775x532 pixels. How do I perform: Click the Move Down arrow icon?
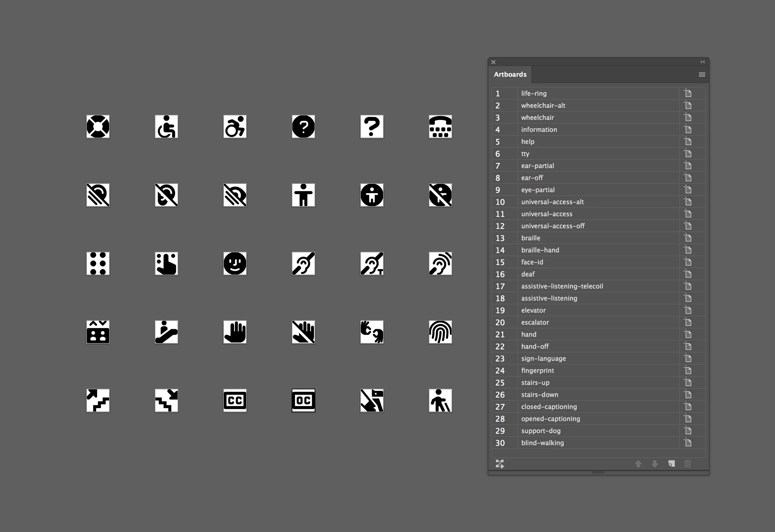(655, 464)
